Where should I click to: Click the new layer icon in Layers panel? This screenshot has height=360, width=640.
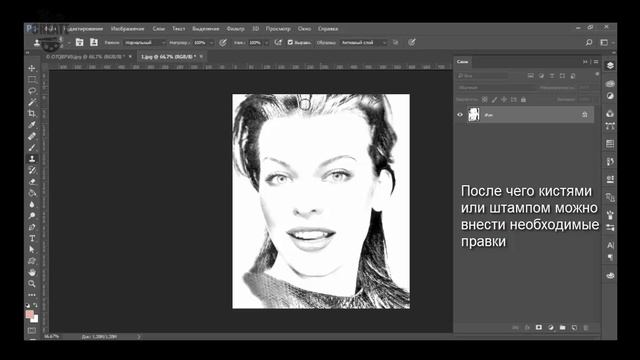click(574, 327)
